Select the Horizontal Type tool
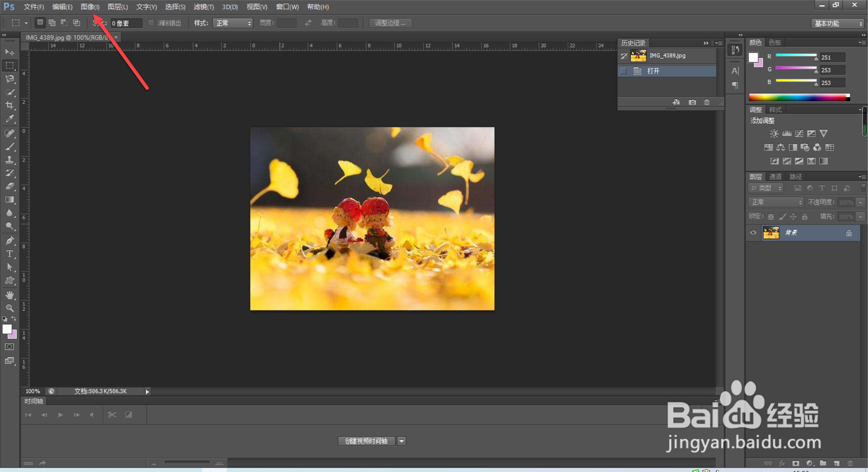 pyautogui.click(x=9, y=254)
